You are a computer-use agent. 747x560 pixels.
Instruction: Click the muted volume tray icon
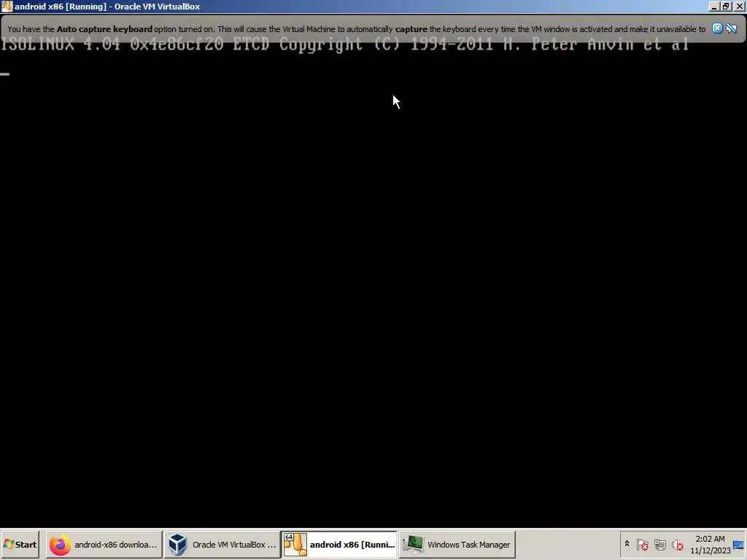(677, 544)
